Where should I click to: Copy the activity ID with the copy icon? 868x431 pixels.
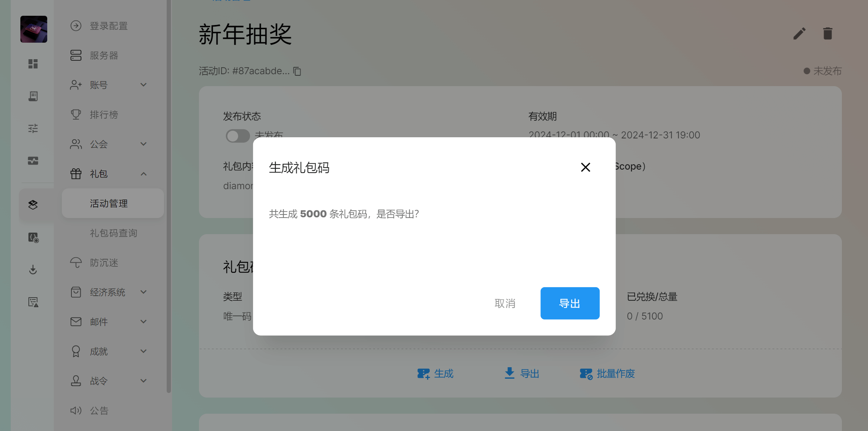297,71
